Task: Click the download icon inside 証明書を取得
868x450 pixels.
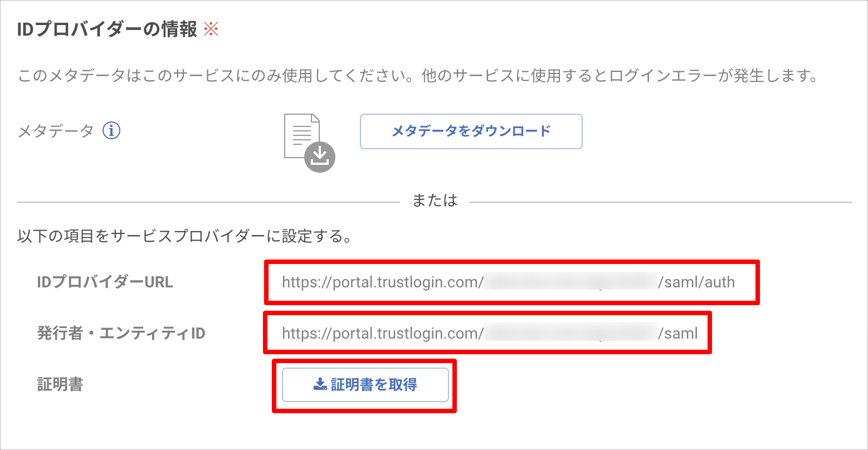Action: click(320, 384)
